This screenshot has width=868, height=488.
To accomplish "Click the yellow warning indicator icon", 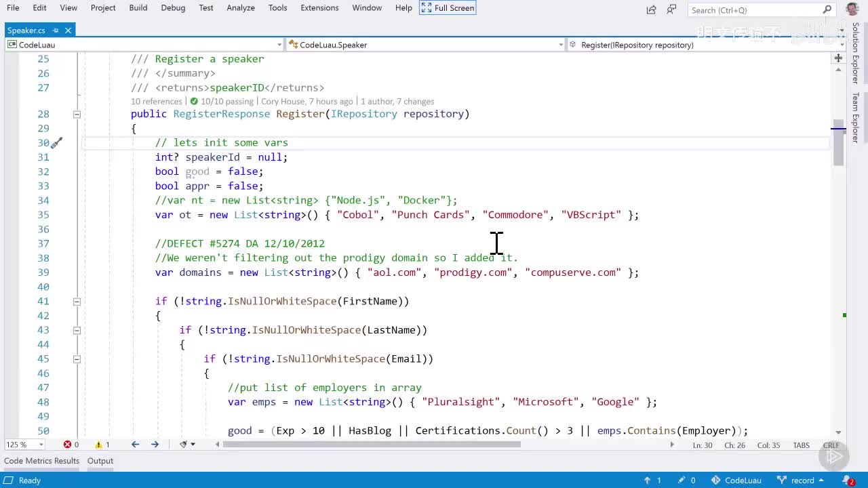I will point(98,445).
